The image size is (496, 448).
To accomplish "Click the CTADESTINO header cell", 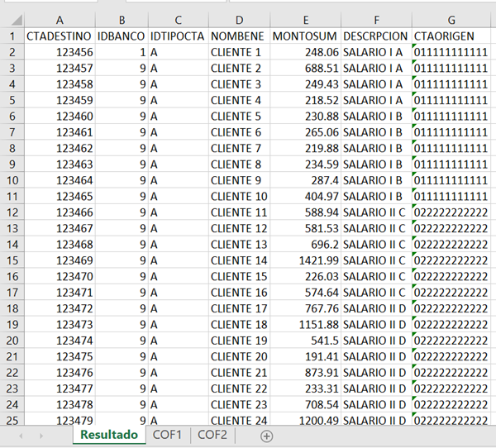I will coord(59,36).
